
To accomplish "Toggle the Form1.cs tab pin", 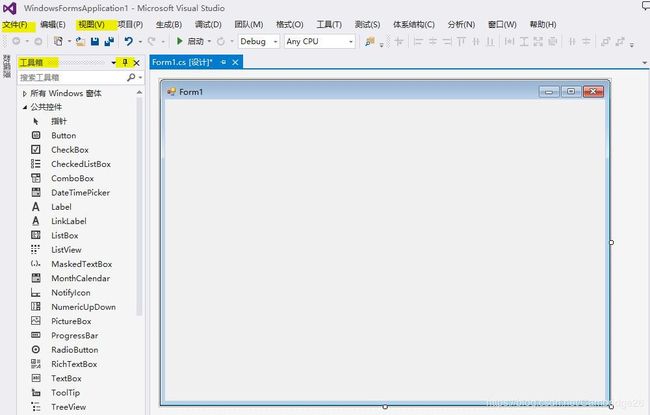I will pos(223,62).
